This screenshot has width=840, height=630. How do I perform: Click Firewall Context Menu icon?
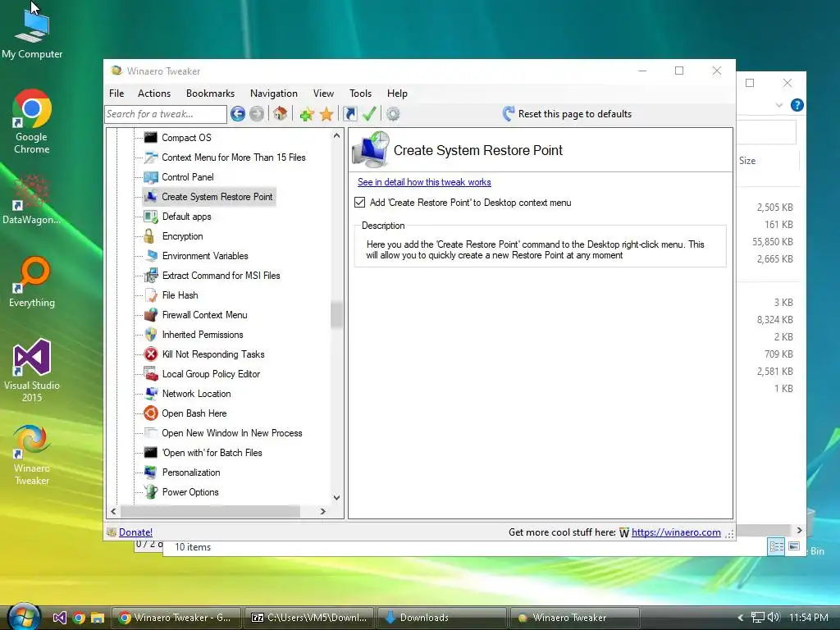(x=151, y=315)
